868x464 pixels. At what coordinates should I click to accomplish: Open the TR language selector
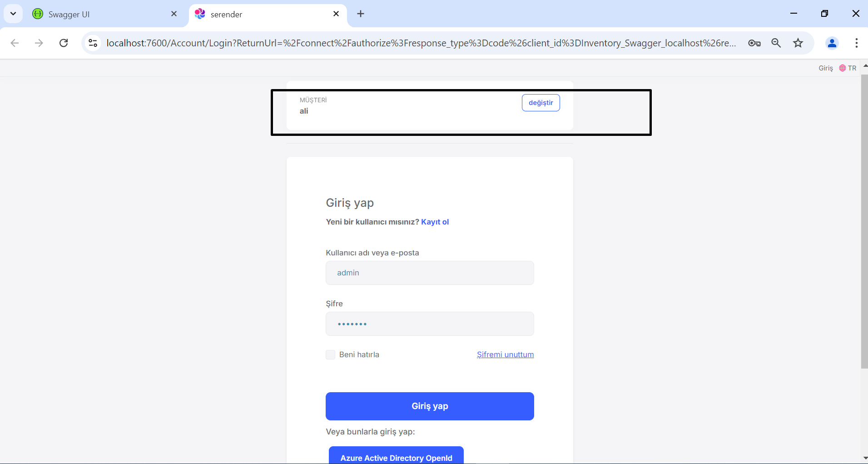pyautogui.click(x=848, y=68)
